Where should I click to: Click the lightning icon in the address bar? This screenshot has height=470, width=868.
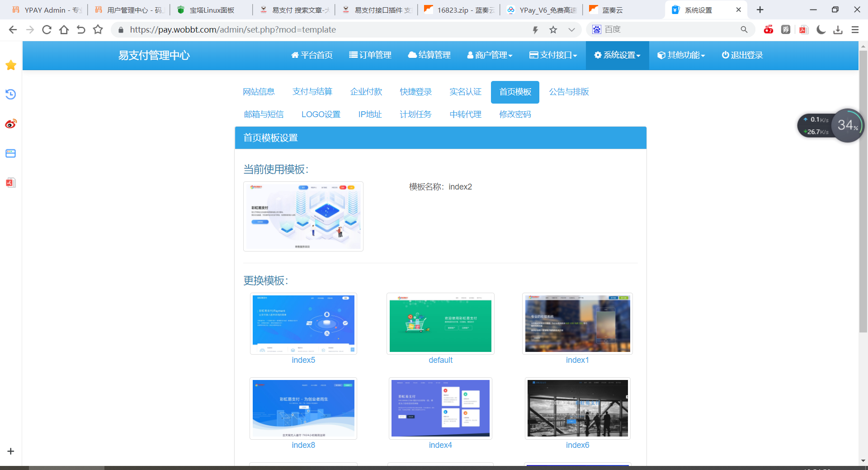coord(535,29)
